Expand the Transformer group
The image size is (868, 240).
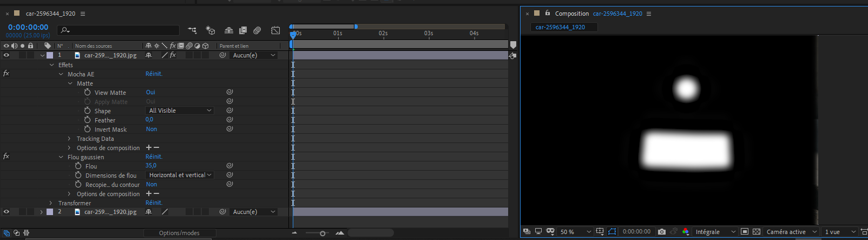51,203
